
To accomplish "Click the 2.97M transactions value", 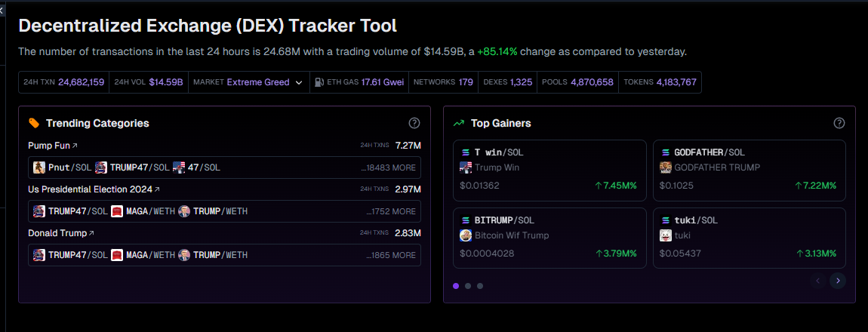I will click(x=408, y=189).
